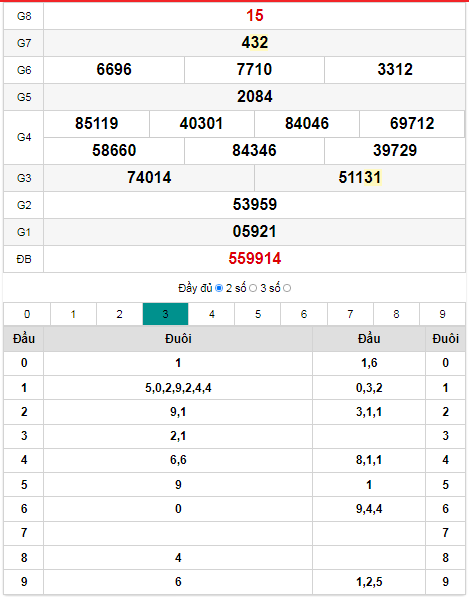Switch to digit tab 5
This screenshot has height=597, width=469.
pos(258,314)
